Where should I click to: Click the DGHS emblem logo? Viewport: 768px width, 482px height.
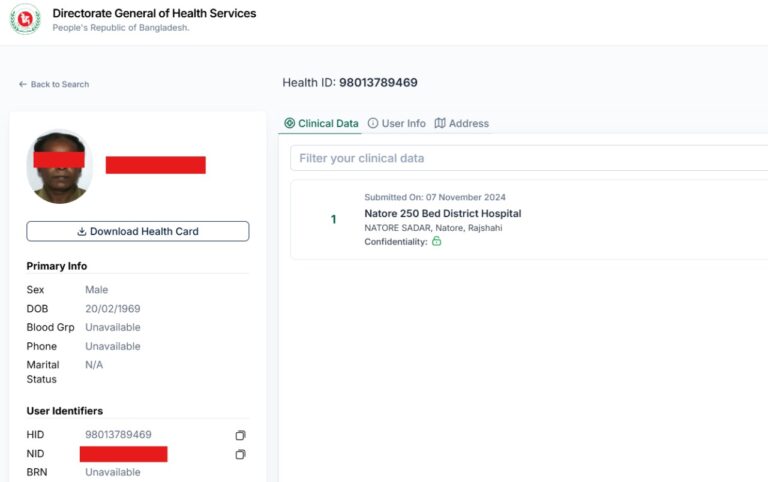[25, 19]
